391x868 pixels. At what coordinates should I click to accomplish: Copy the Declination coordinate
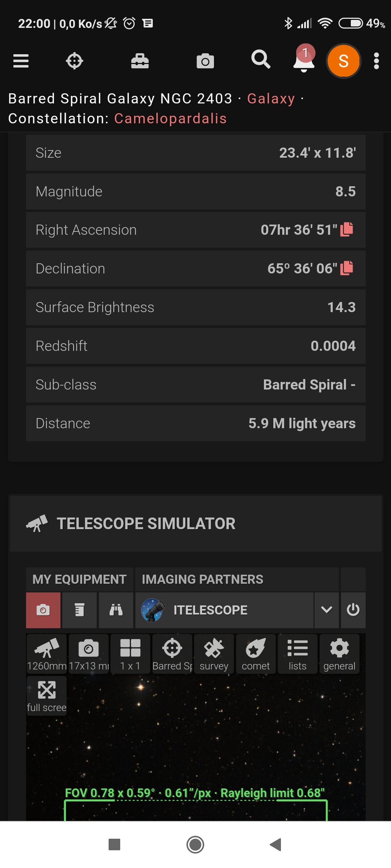tap(347, 268)
